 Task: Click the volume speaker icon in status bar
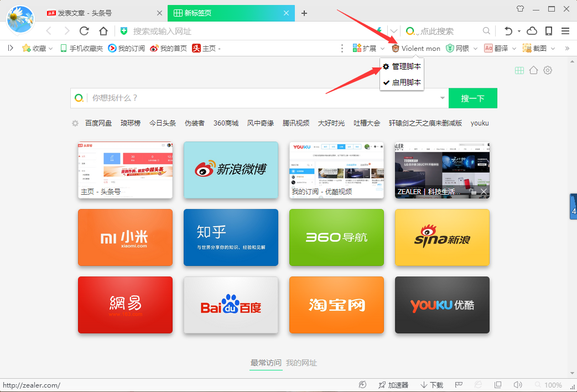click(x=517, y=385)
